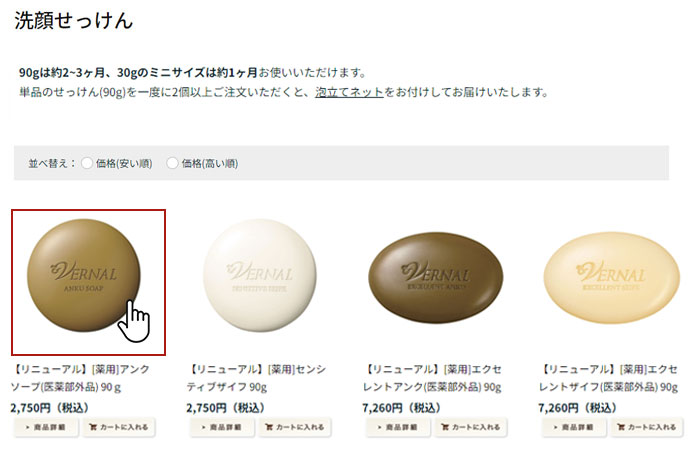Click the cream Excellent Saif soap image

click(612, 277)
